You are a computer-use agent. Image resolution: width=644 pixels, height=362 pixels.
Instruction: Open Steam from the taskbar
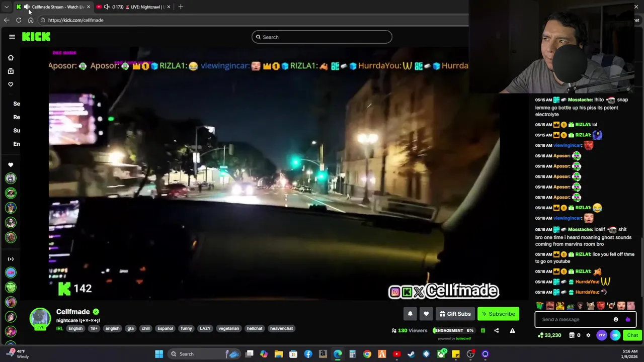411,354
